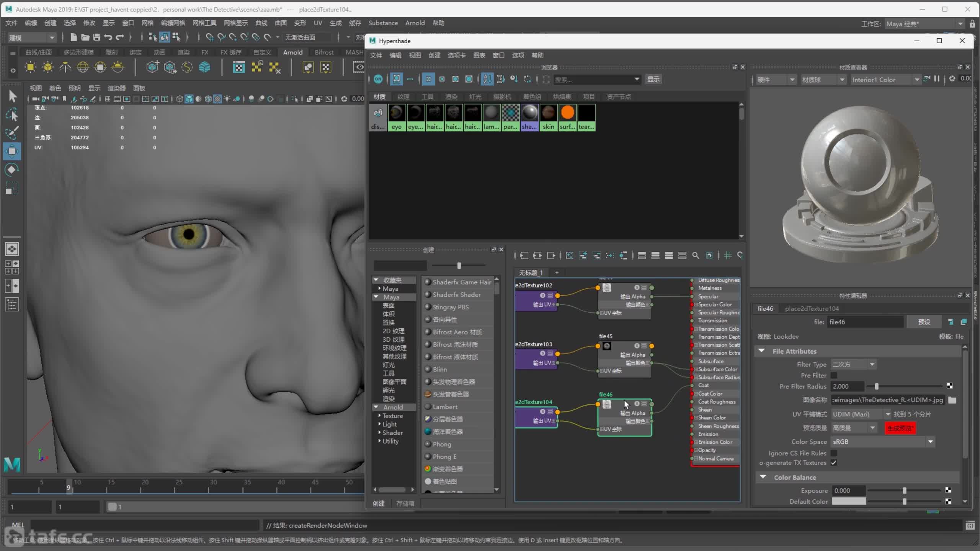Viewport: 980px width, 551px height.
Task: Click the Open scene folder icon
Action: click(85, 37)
